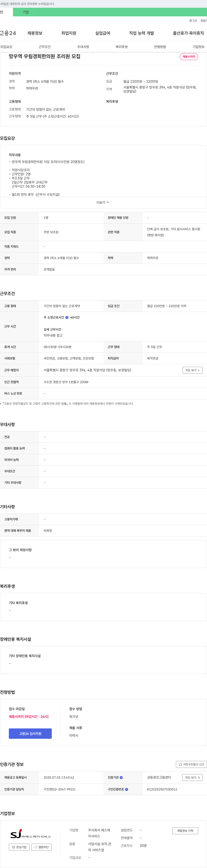Jump to the 우대사항 section tab
The width and height of the screenshot is (207, 868).
(x=83, y=47)
